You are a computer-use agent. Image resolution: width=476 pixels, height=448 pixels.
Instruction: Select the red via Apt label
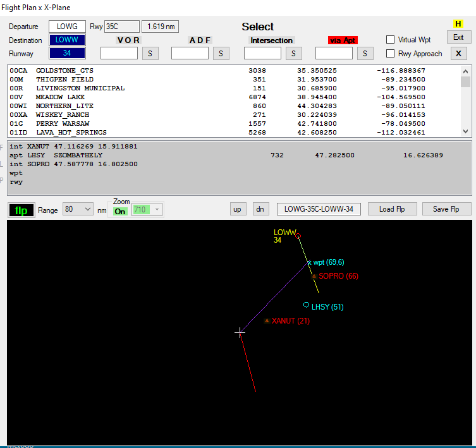click(x=343, y=40)
